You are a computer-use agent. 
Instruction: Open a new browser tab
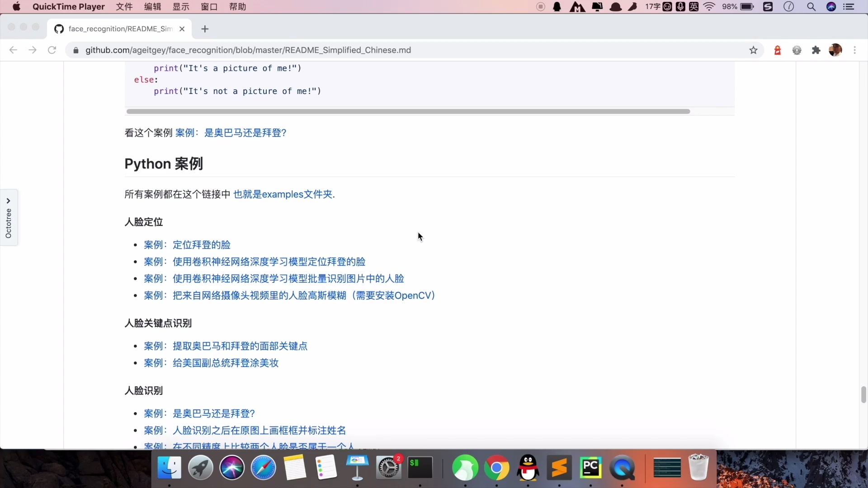[205, 29]
